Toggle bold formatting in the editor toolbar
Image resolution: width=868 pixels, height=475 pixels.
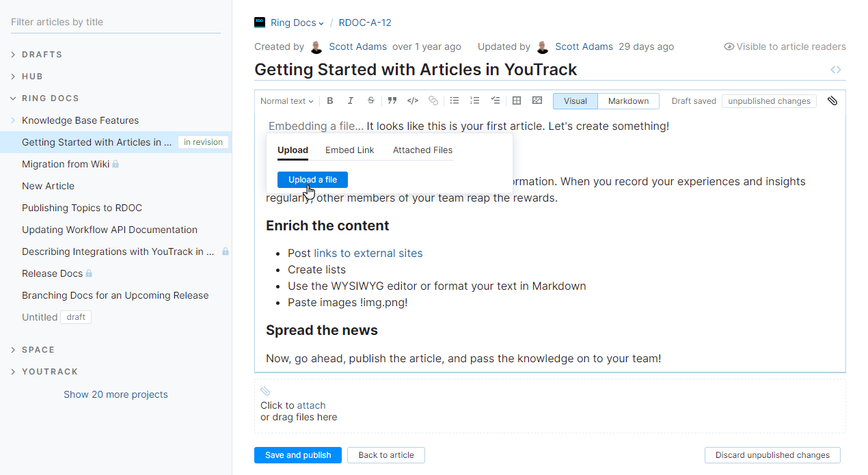[x=330, y=100]
